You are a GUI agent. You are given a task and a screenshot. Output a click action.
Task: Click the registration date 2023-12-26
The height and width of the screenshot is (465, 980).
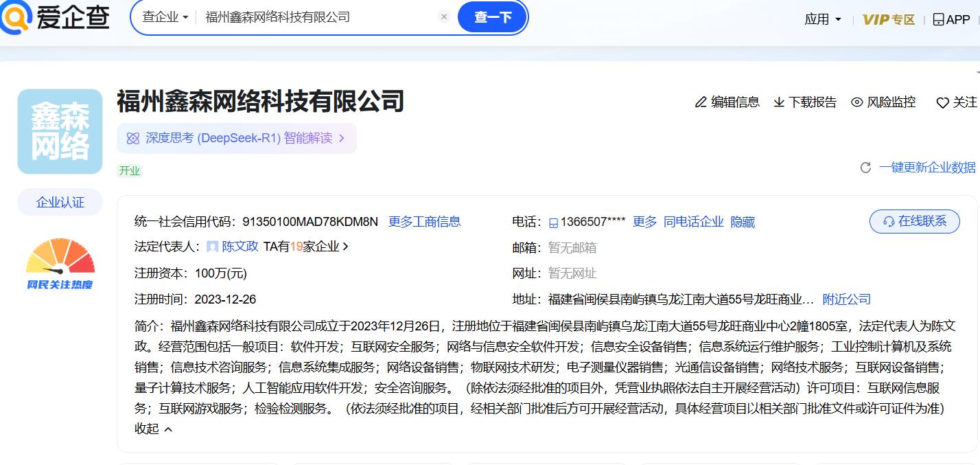coord(225,299)
